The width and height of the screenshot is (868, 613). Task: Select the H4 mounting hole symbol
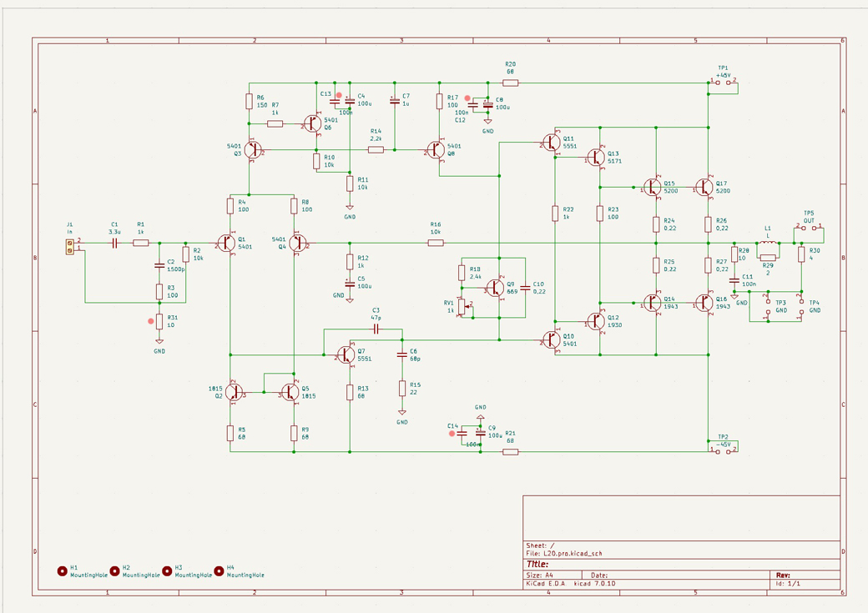[x=219, y=571]
